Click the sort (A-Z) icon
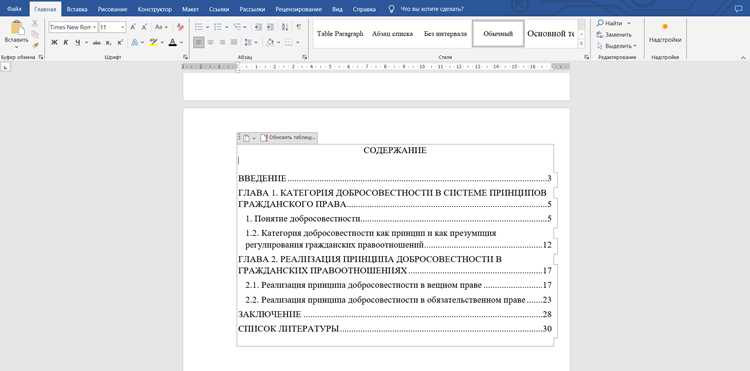This screenshot has width=750, height=371. (286, 27)
